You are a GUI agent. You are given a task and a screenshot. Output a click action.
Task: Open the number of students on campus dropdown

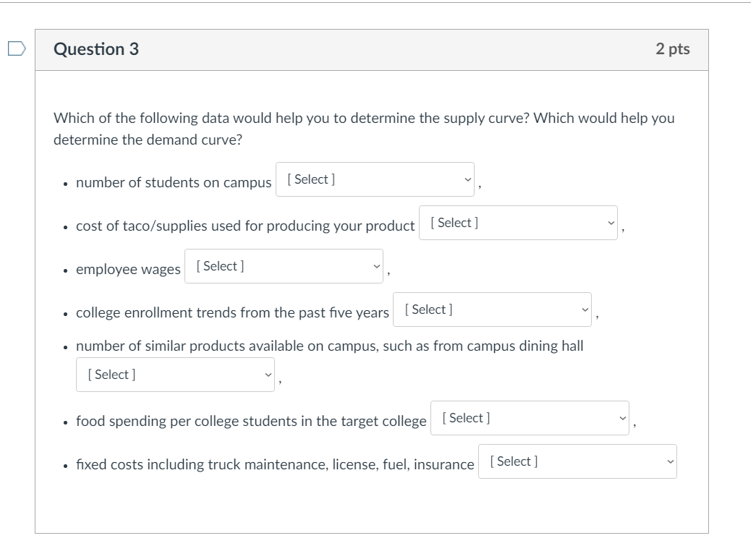[x=375, y=179]
